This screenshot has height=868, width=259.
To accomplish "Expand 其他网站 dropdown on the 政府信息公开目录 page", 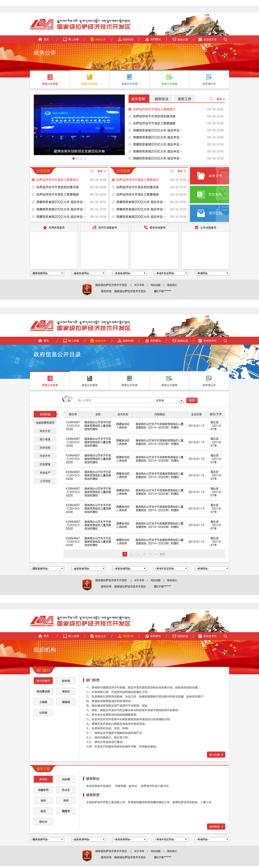I will coord(212,568).
